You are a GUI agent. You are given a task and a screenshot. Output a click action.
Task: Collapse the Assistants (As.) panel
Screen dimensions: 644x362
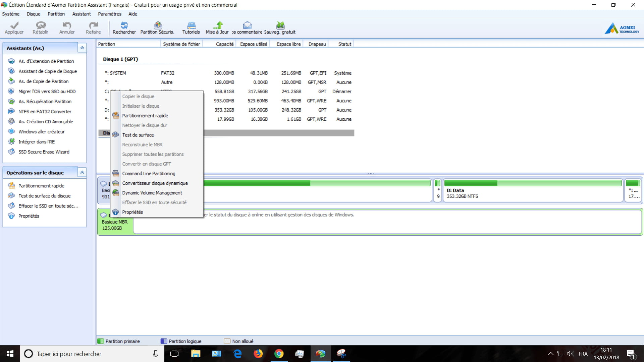click(82, 48)
